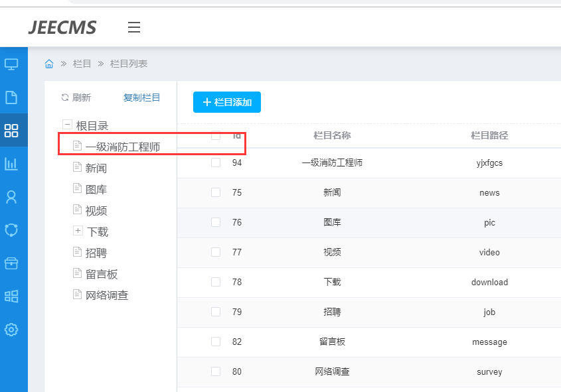This screenshot has height=392, width=561.
Task: Check the checkbox for row 94
Action: [x=215, y=163]
